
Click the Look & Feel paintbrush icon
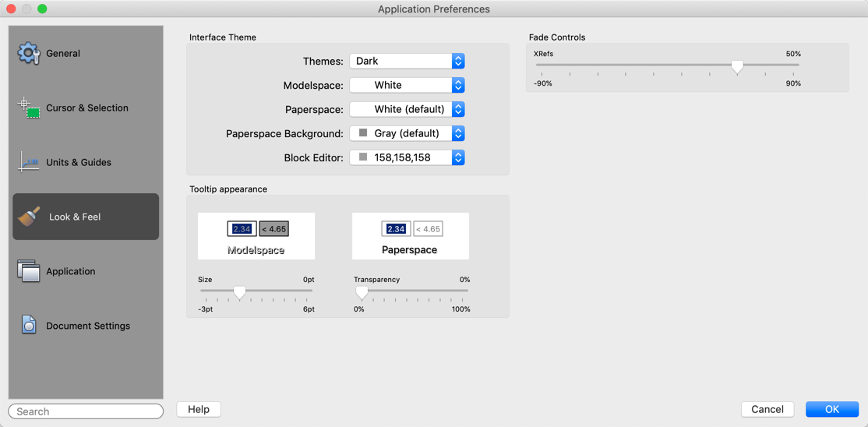pyautogui.click(x=30, y=217)
